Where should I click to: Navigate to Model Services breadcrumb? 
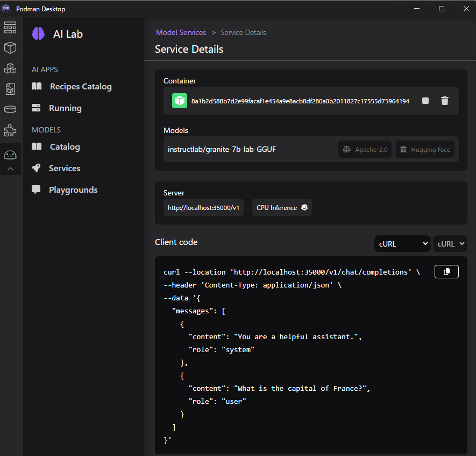tap(181, 32)
